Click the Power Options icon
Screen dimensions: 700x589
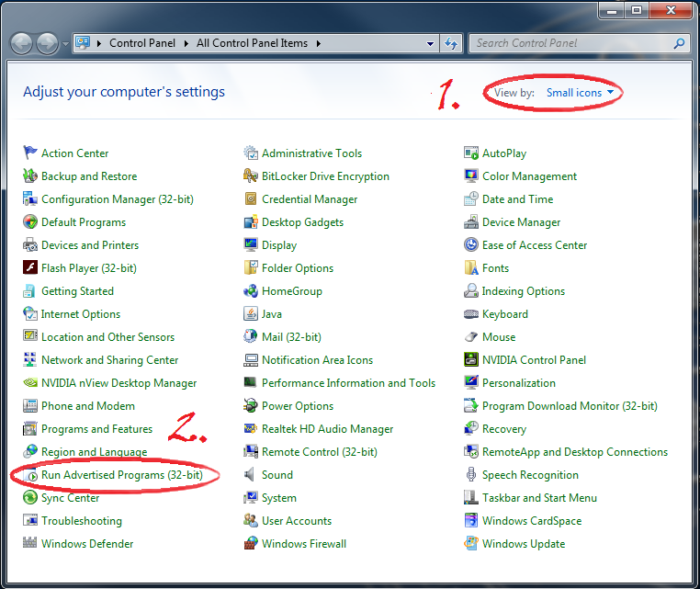tap(251, 406)
